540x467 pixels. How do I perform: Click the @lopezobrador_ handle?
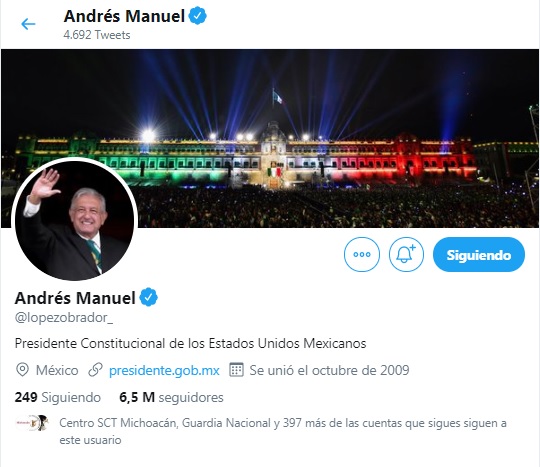(x=64, y=318)
